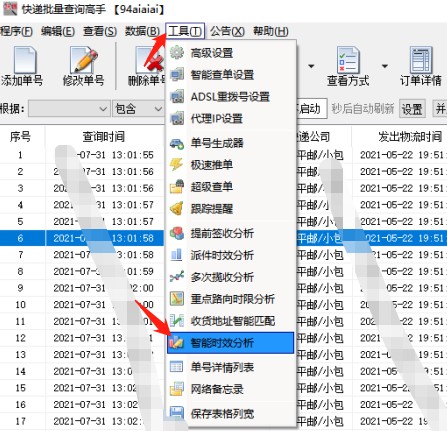Open the 查看方式 toolbar icon
Screen dimensions: 447x431
pos(348,60)
